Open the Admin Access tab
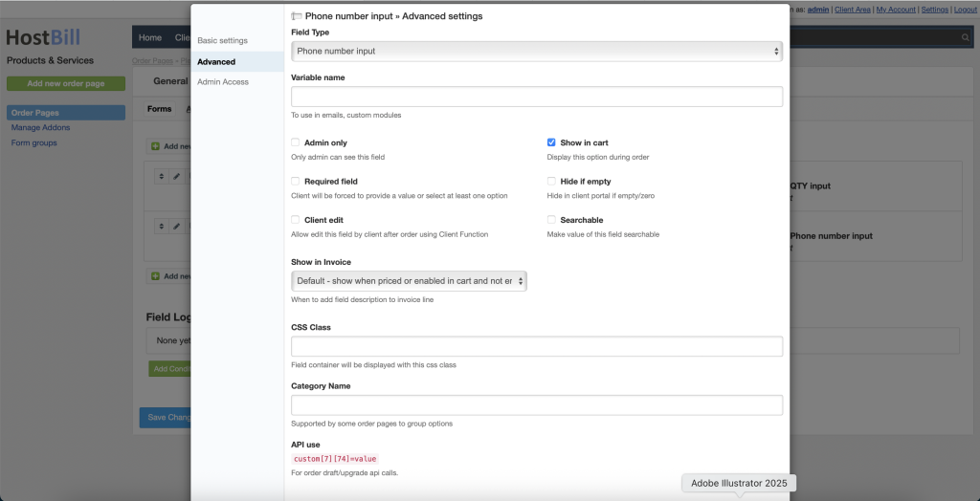 [x=223, y=82]
